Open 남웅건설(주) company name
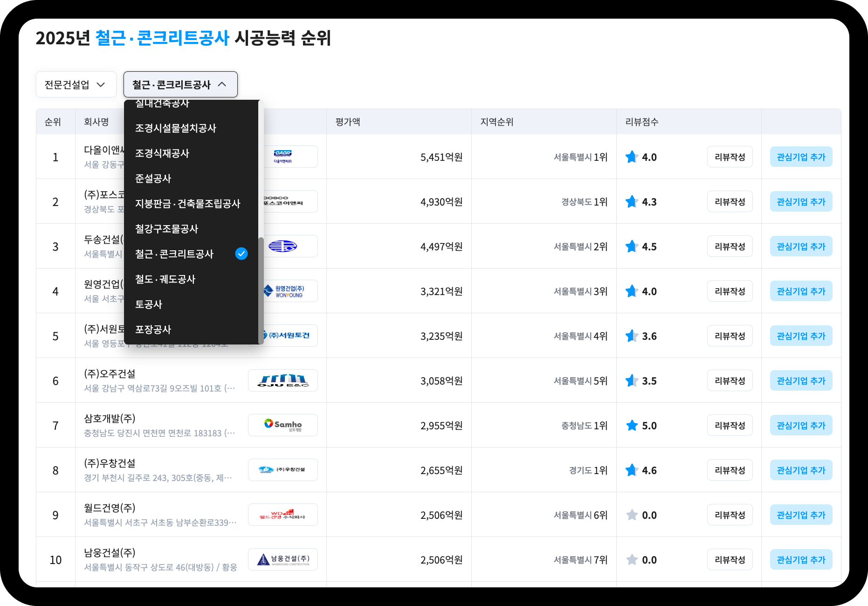Viewport: 868px width, 606px height. [x=110, y=553]
